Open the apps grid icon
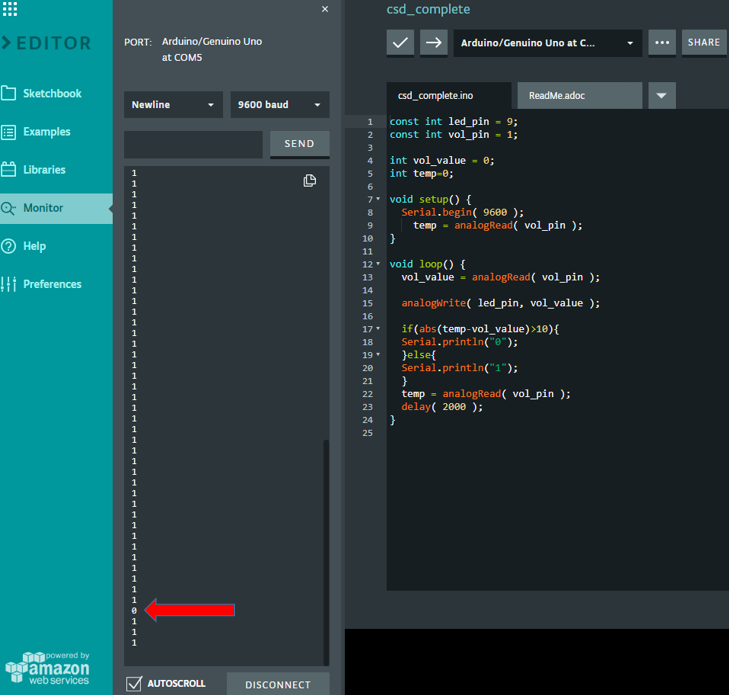Screen dimensions: 729x695 tap(9, 8)
